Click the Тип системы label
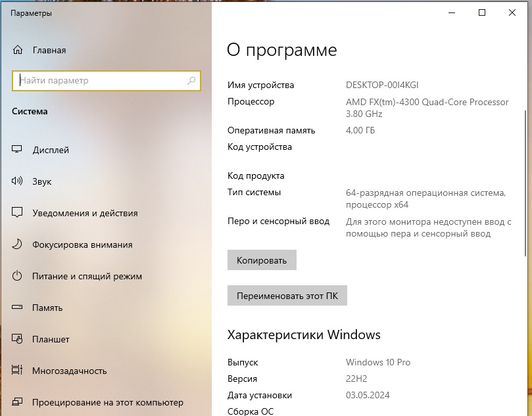The image size is (532, 416). [x=254, y=193]
